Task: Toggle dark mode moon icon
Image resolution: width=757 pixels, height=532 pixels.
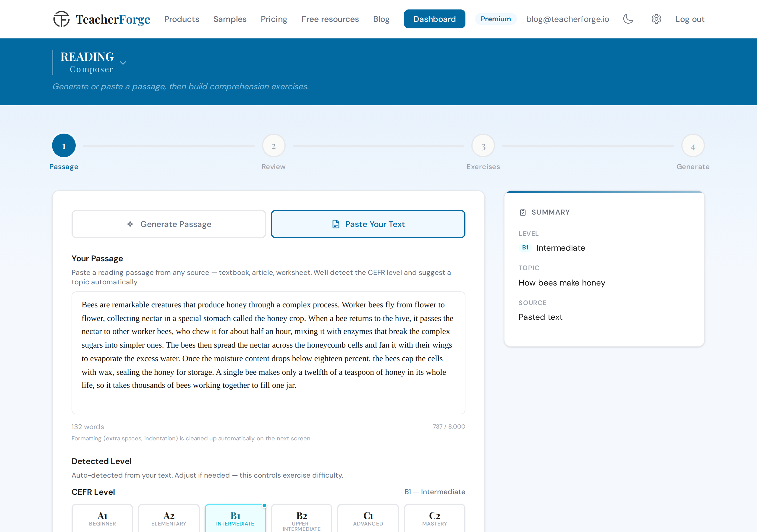Action: (628, 19)
